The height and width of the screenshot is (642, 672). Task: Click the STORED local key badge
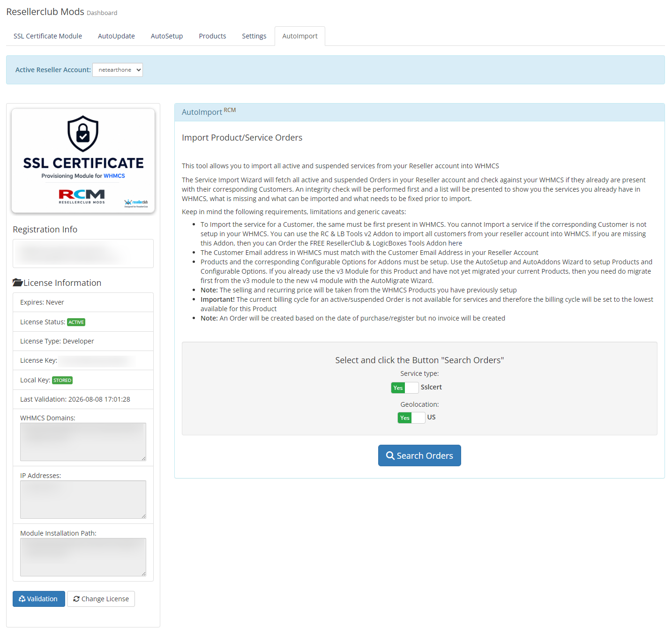62,380
